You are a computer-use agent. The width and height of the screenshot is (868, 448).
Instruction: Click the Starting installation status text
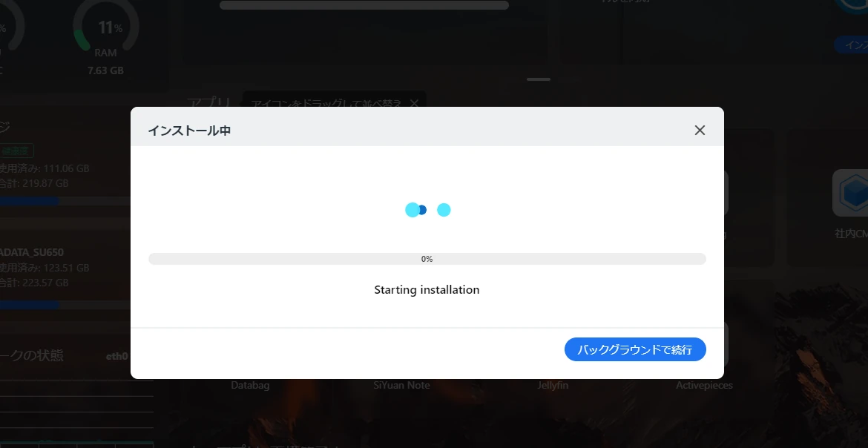coord(427,289)
